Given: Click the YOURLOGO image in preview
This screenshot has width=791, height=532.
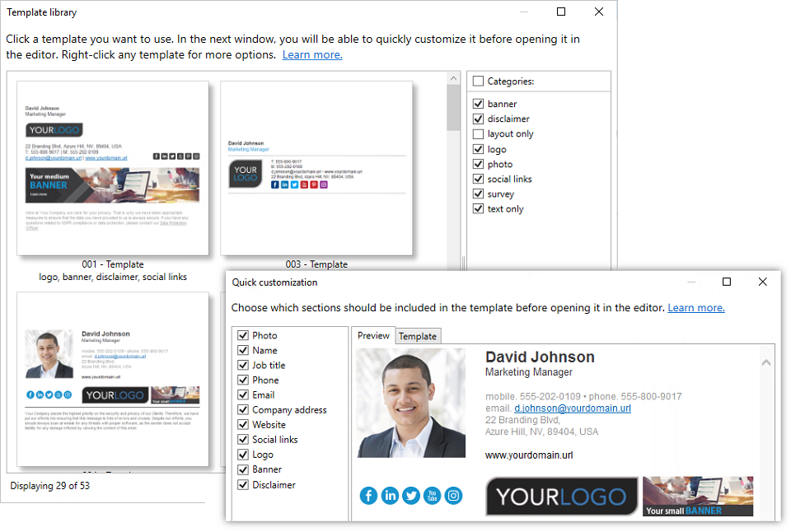Looking at the screenshot, I should tap(561, 497).
